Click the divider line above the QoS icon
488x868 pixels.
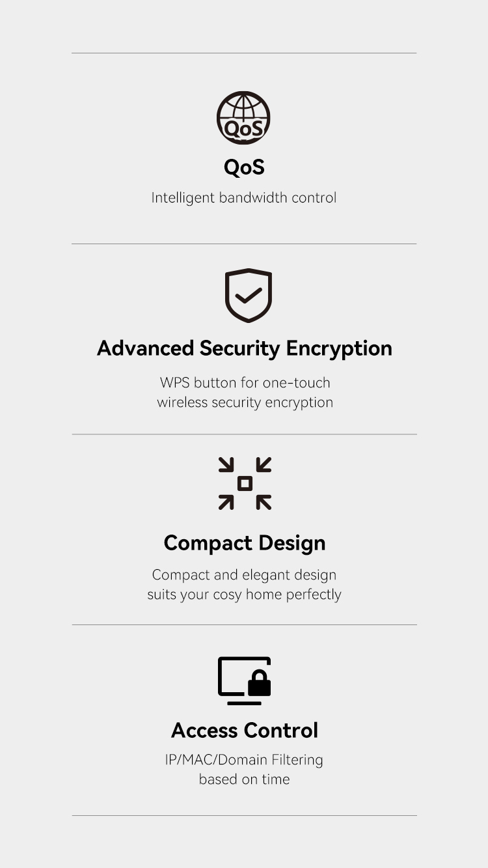pyautogui.click(x=244, y=53)
